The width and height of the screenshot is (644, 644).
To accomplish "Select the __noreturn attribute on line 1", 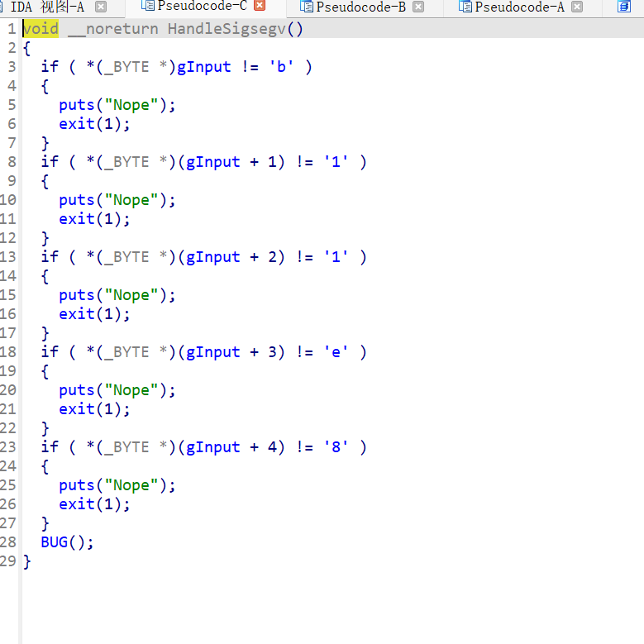I will pos(113,29).
